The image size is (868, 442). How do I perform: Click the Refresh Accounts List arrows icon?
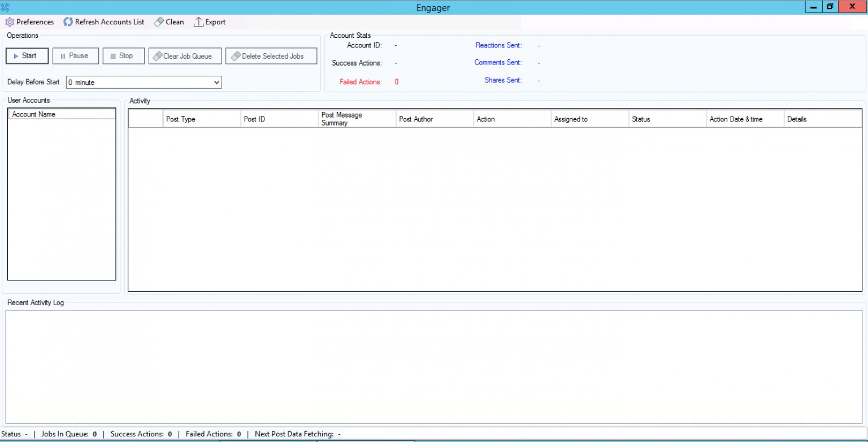(68, 22)
